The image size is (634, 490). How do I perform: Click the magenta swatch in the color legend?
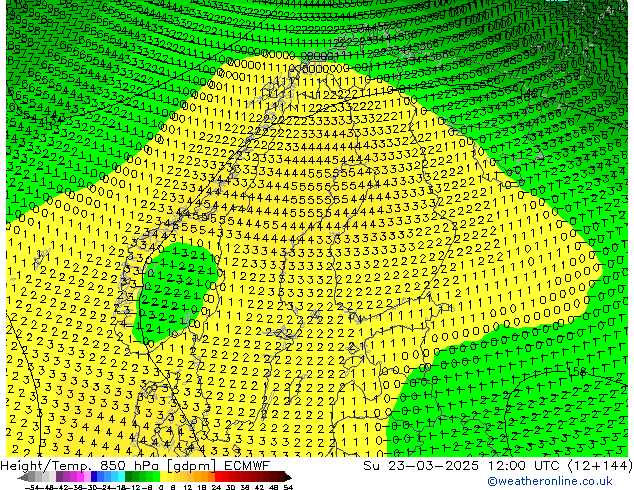tap(80, 476)
